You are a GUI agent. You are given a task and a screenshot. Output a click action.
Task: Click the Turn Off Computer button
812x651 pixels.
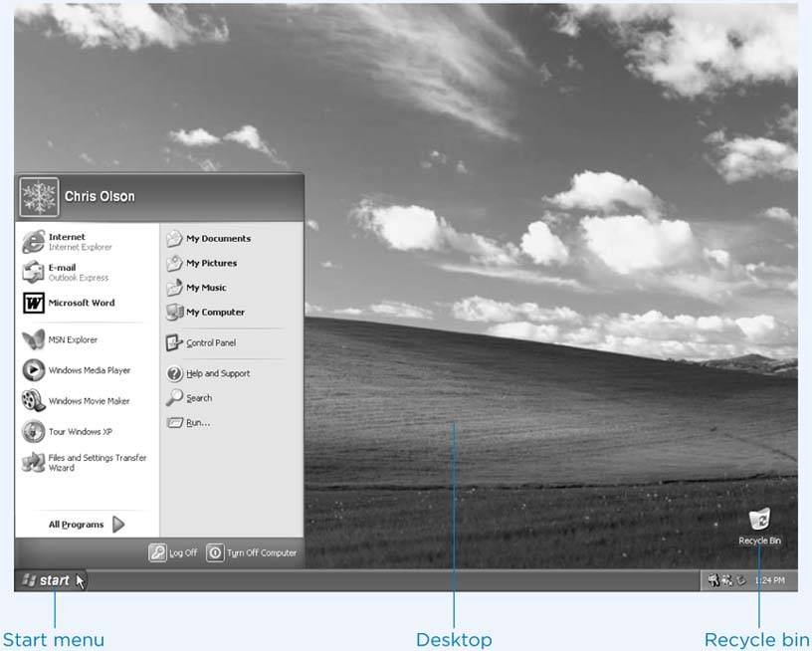215,552
